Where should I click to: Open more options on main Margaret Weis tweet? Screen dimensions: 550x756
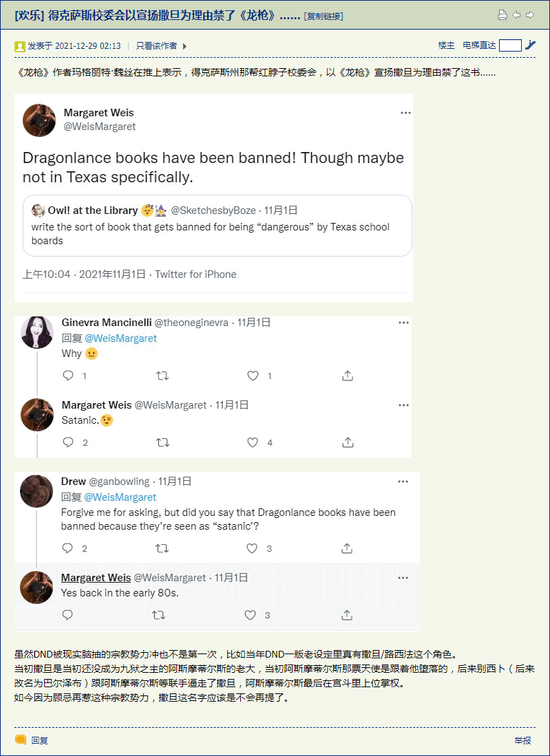(x=405, y=113)
